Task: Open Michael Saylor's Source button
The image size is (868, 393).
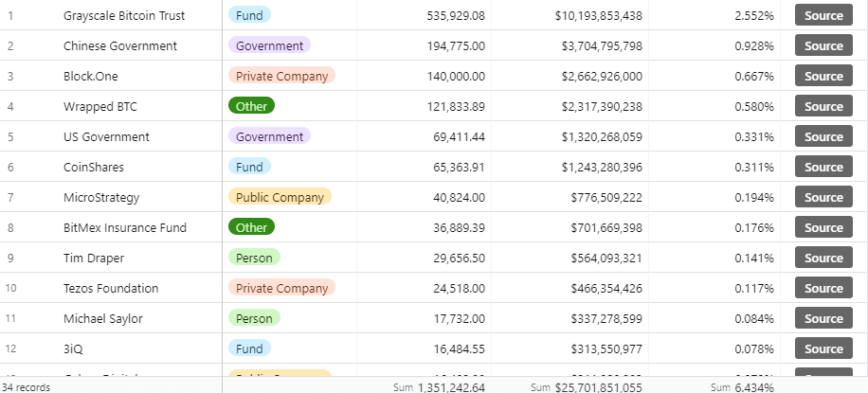Action: [x=823, y=318]
